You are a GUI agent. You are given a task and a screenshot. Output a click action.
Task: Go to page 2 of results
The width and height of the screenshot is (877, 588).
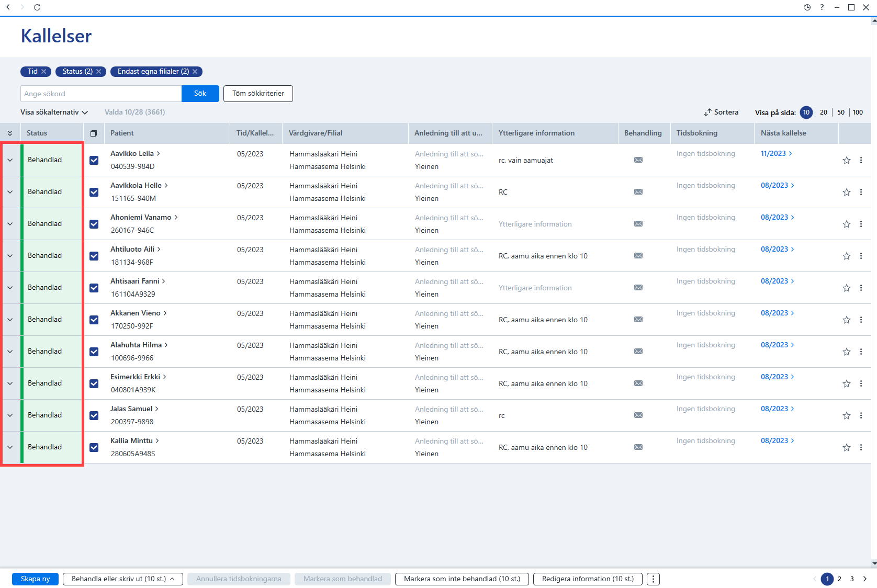pos(839,579)
